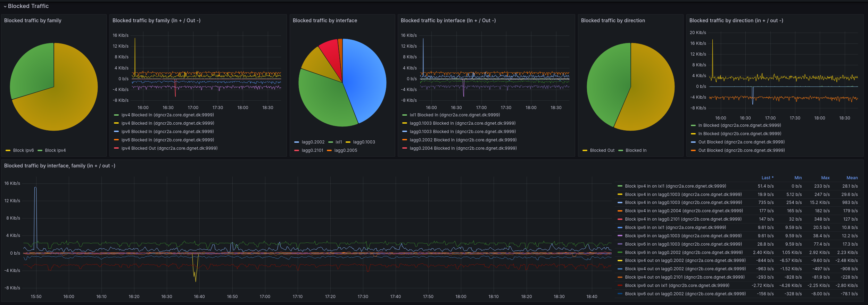Select Block ipv4 in on lagg0.1003 dgncr2b row

683,203
